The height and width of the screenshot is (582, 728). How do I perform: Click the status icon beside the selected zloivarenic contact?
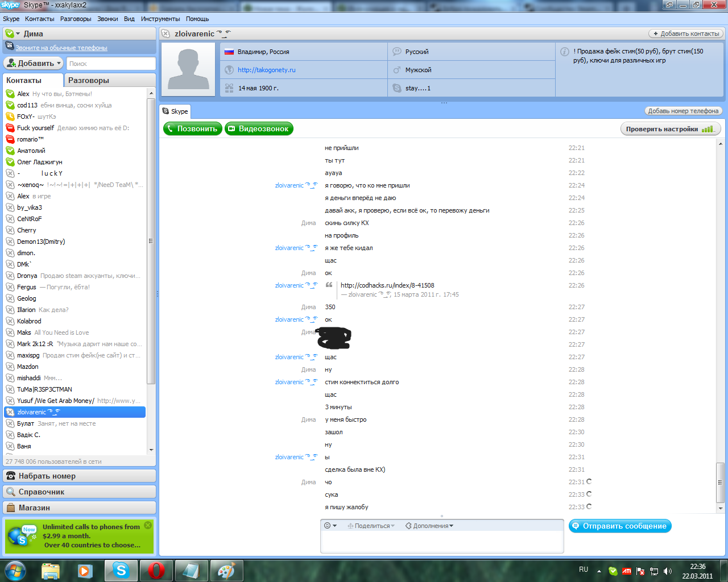(x=10, y=412)
